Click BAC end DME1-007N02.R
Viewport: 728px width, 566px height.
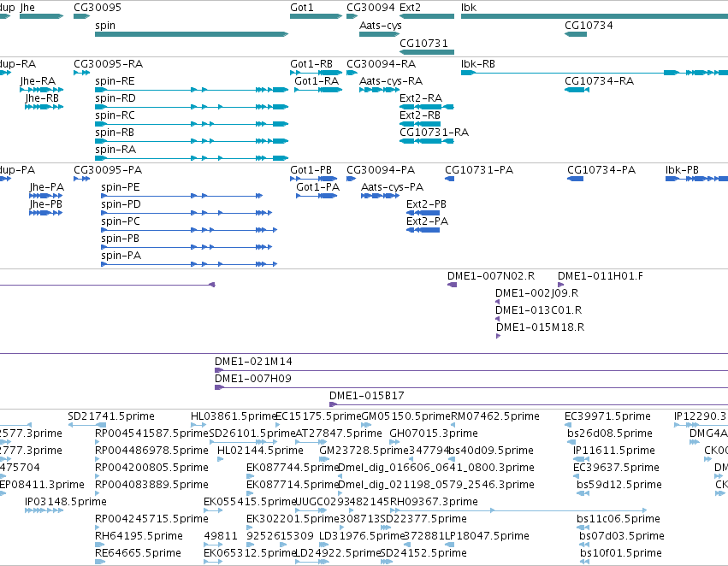(453, 285)
